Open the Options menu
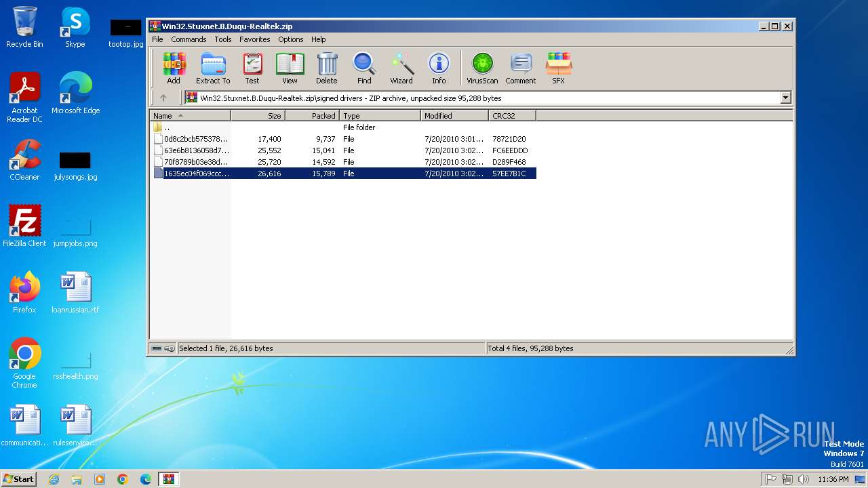Screen dimensions: 868x488 (291, 39)
